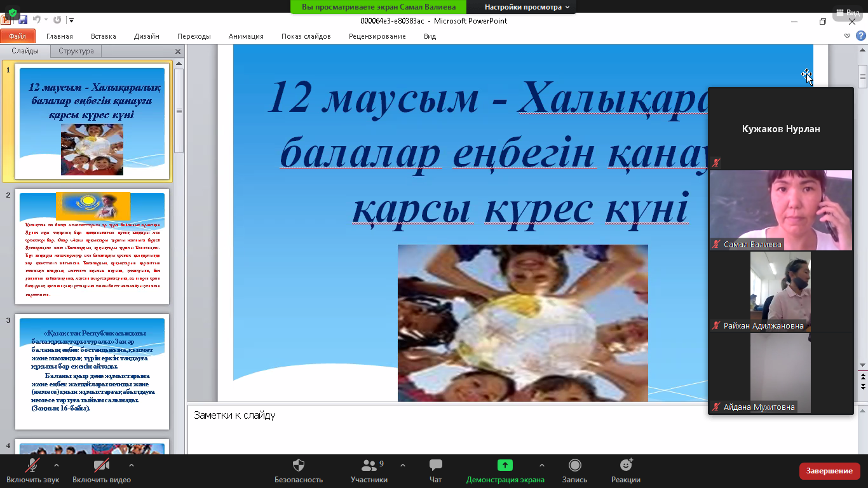Screen dimensions: 868x488
Task: Click the PowerPoint application icon
Action: tap(6, 20)
